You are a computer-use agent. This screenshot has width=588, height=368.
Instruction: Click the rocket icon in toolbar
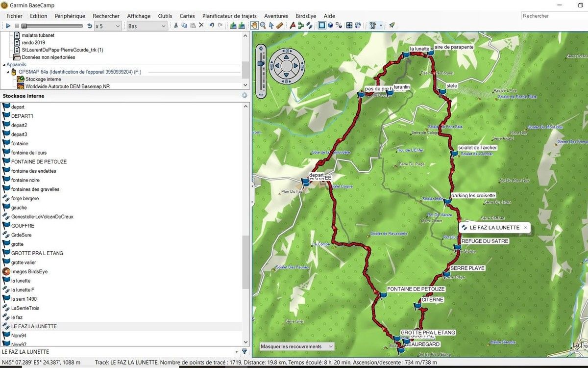[392, 26]
